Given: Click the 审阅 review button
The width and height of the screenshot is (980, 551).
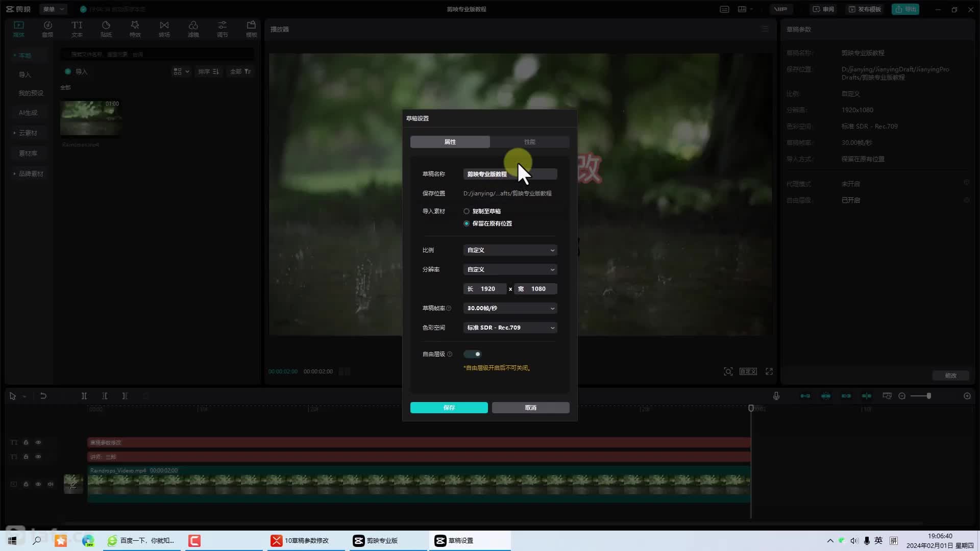Looking at the screenshot, I should (823, 9).
